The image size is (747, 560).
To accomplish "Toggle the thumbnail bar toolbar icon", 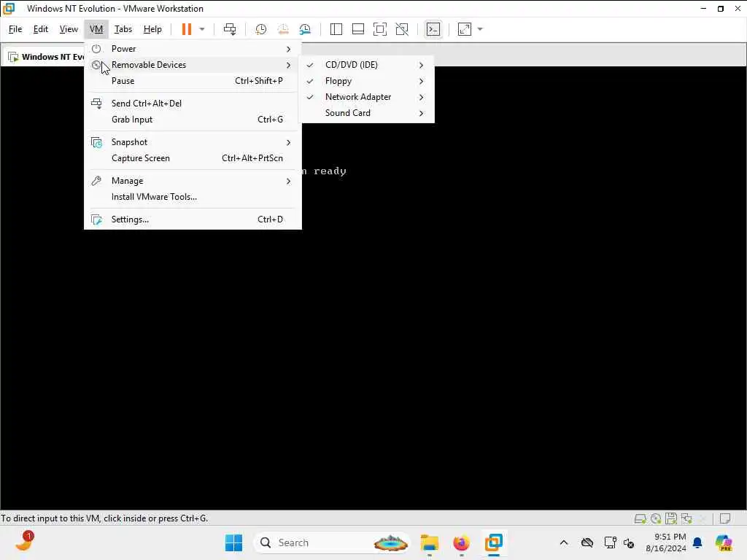I will [x=357, y=29].
